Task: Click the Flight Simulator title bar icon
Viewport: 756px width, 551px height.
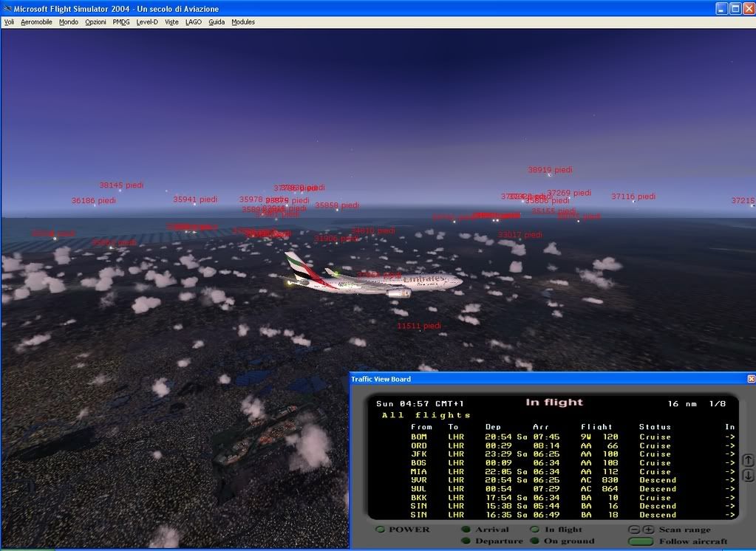Action: point(7,8)
